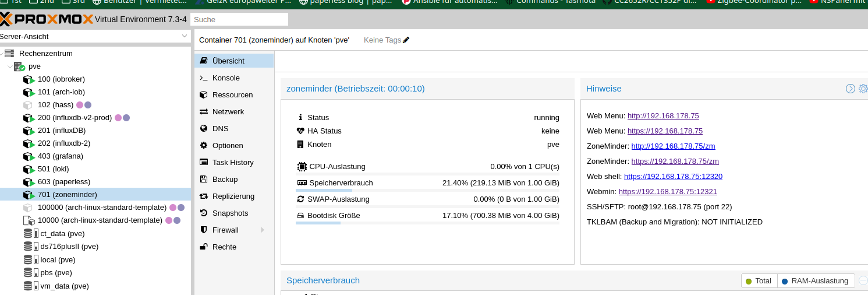Click the ds716plusII (pve) storage icon
Viewport: 868px width, 295px height.
31,246
